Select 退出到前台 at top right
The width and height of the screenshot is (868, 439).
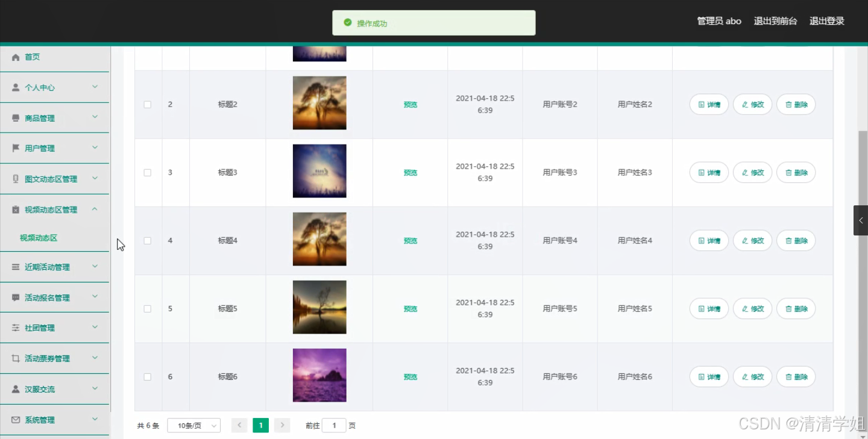tap(775, 20)
